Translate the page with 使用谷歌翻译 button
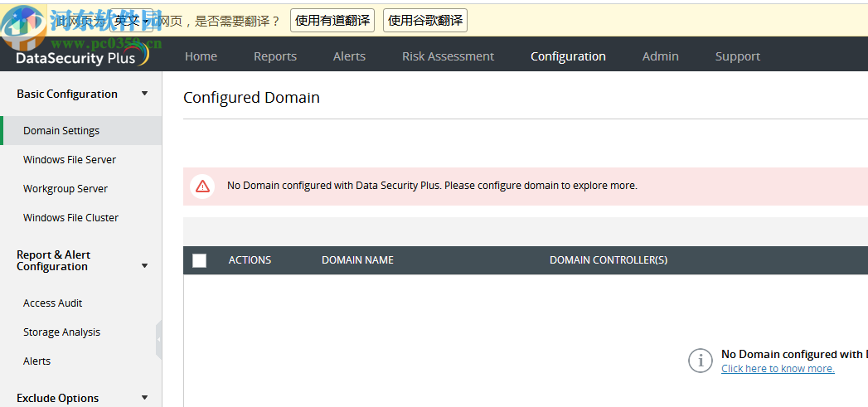This screenshot has height=407, width=868. (x=425, y=21)
